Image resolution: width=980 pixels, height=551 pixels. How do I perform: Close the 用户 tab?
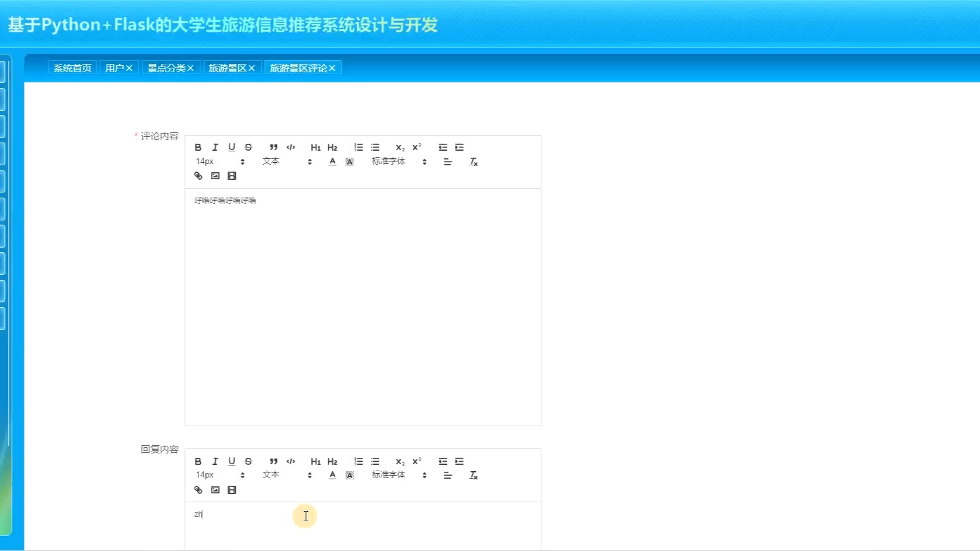(x=129, y=68)
